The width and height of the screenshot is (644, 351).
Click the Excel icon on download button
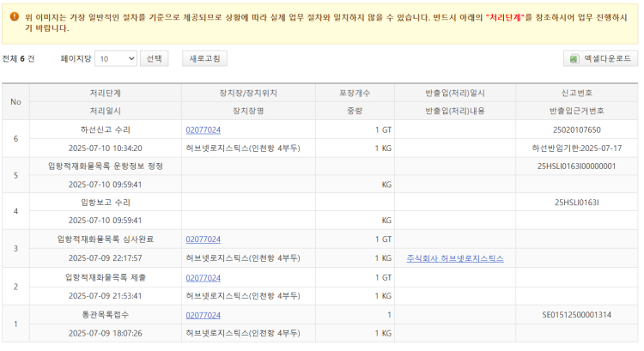tap(574, 58)
